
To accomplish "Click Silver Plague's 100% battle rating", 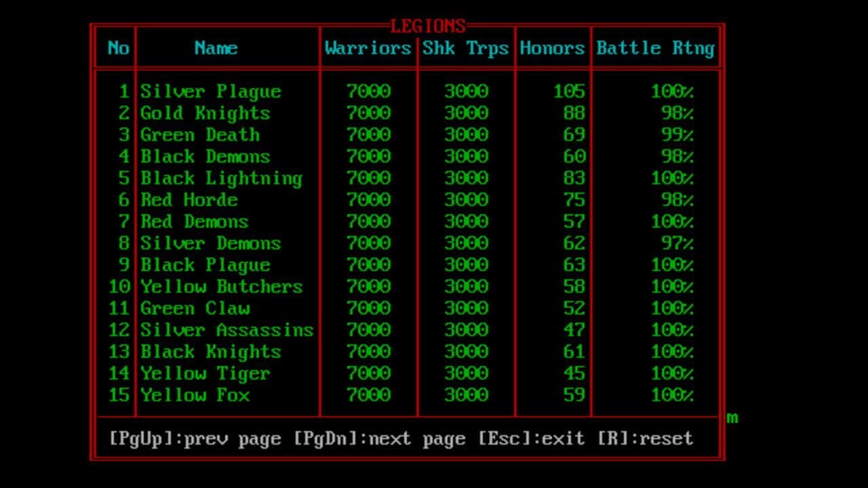I will point(672,91).
